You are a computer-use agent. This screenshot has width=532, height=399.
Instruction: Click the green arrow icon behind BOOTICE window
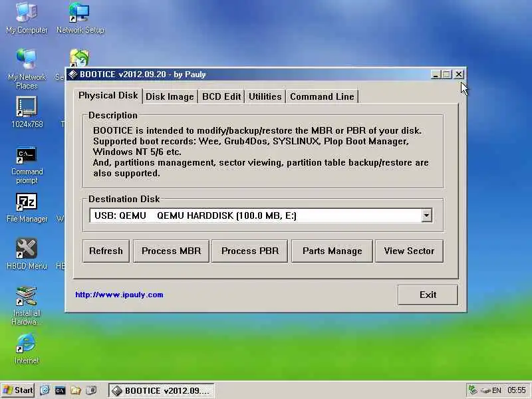point(79,58)
